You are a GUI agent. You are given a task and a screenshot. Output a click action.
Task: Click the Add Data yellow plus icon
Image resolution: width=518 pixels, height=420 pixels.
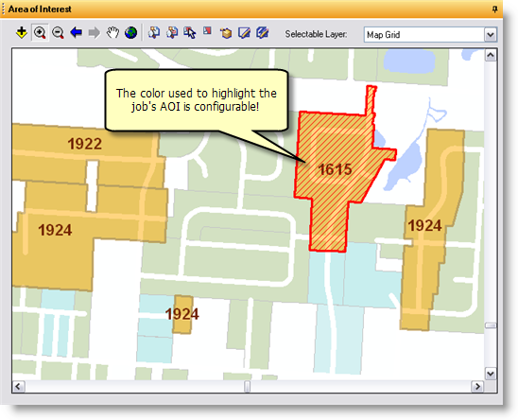pos(22,33)
